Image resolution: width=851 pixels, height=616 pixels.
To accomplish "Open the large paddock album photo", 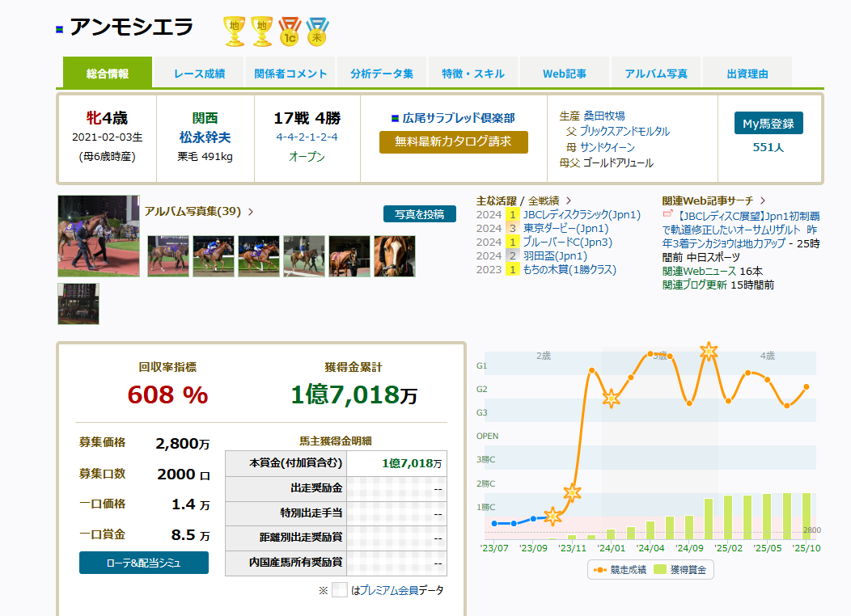I will tap(98, 236).
